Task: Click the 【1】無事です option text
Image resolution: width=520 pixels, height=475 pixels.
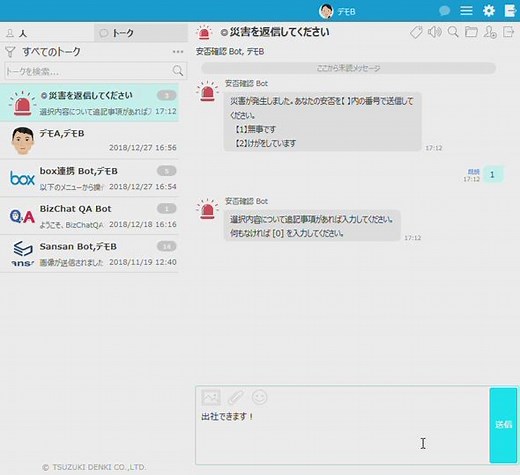Action: 254,129
